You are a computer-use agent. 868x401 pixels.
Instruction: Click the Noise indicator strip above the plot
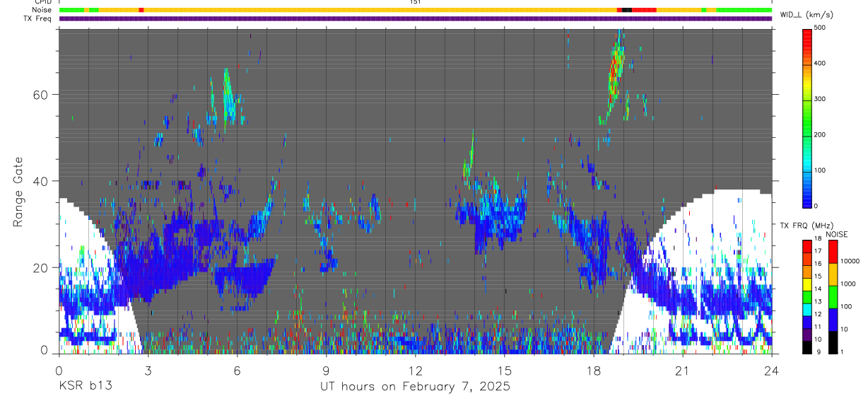[x=416, y=10]
